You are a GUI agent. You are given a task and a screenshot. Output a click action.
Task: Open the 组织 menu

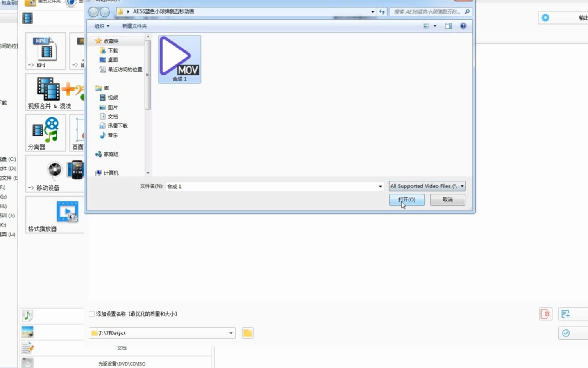pyautogui.click(x=102, y=26)
